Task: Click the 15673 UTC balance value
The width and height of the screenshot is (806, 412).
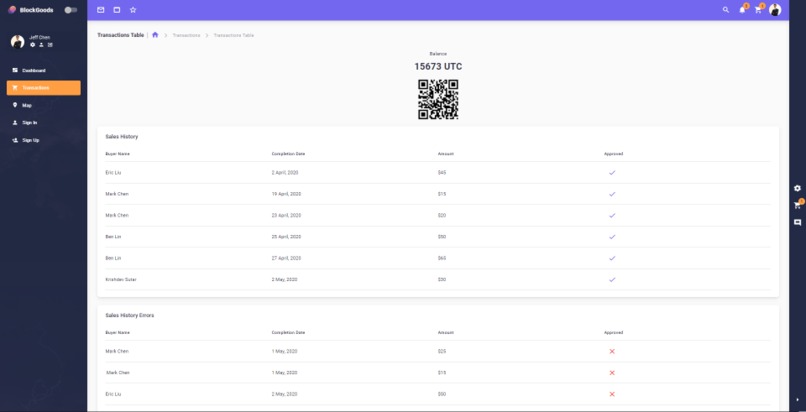Action: click(438, 67)
